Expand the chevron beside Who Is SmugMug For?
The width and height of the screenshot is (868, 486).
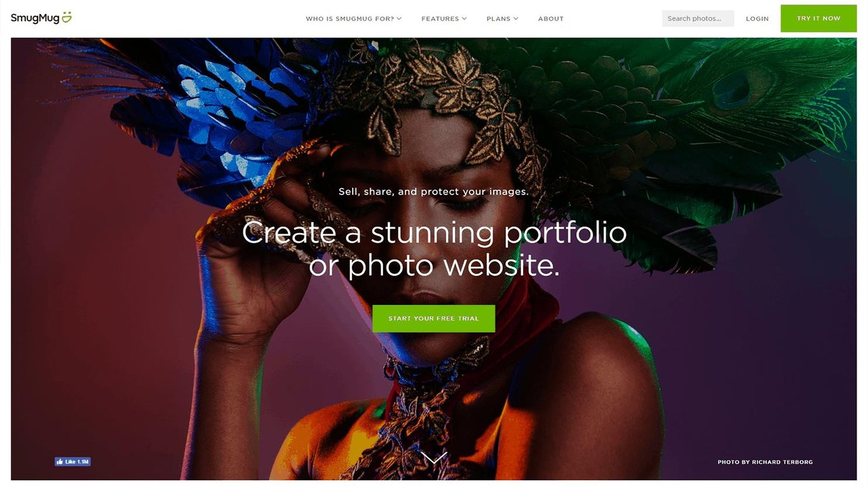pos(399,18)
